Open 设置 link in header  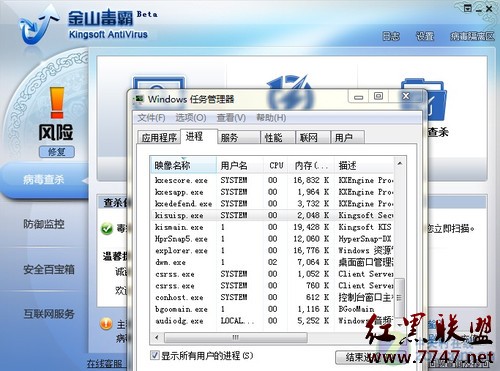coord(425,36)
